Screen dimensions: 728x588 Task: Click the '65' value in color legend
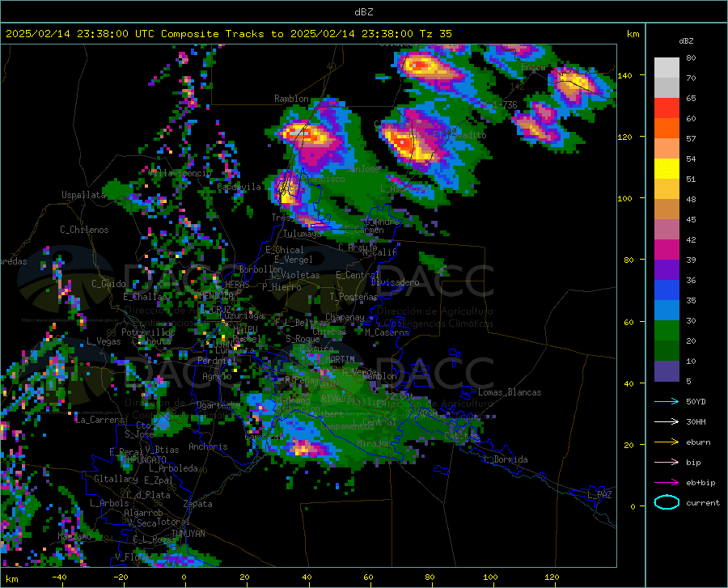point(691,99)
